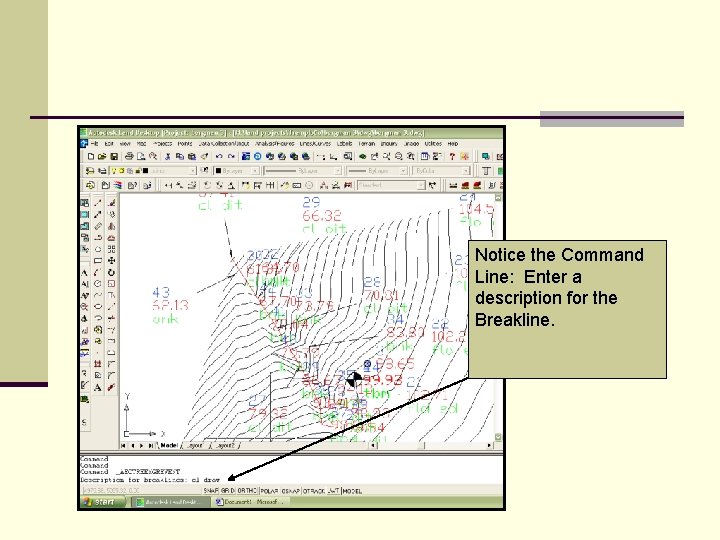Click the vertical scrollbar down arrow

498,437
